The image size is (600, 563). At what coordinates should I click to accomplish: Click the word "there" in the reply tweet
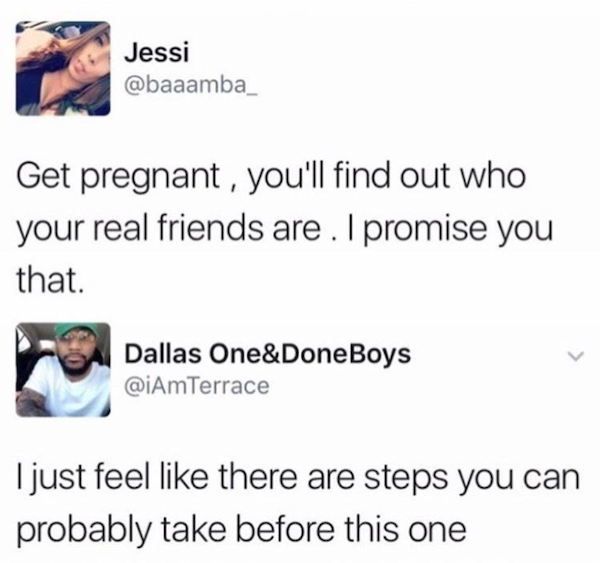point(258,478)
